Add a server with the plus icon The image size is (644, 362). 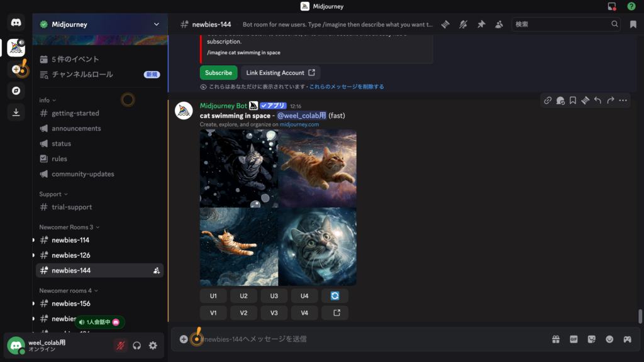pyautogui.click(x=16, y=69)
